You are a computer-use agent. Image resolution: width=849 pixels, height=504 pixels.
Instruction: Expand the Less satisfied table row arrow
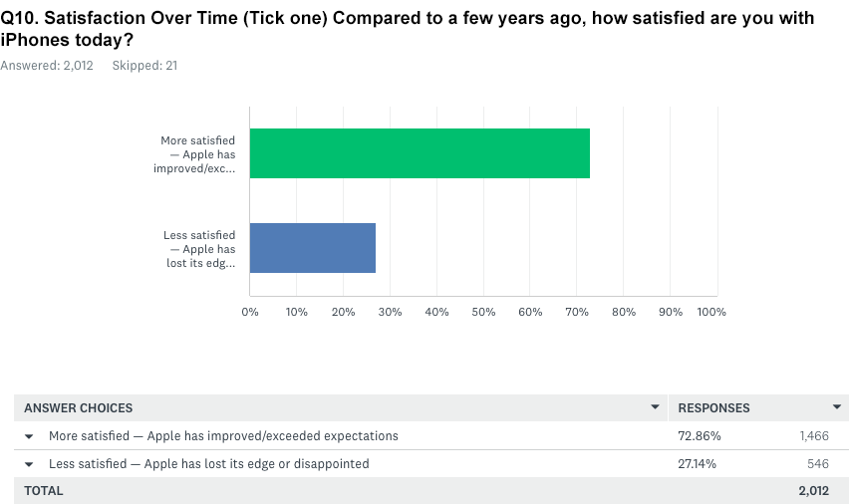(29, 464)
